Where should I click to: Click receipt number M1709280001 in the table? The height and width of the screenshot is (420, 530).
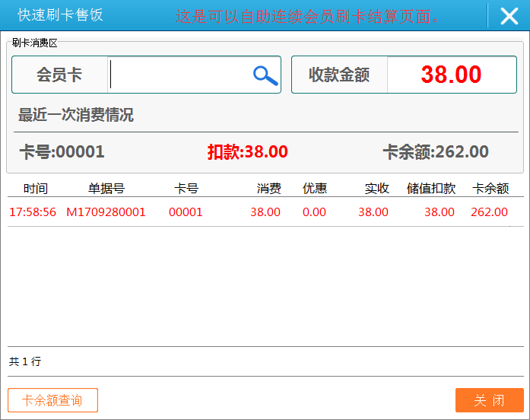(x=106, y=212)
